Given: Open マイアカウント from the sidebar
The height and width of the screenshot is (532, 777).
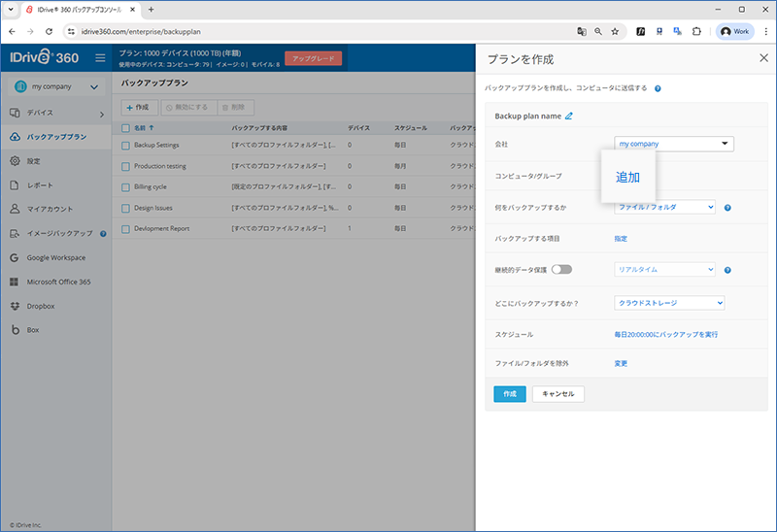Looking at the screenshot, I should tap(48, 209).
